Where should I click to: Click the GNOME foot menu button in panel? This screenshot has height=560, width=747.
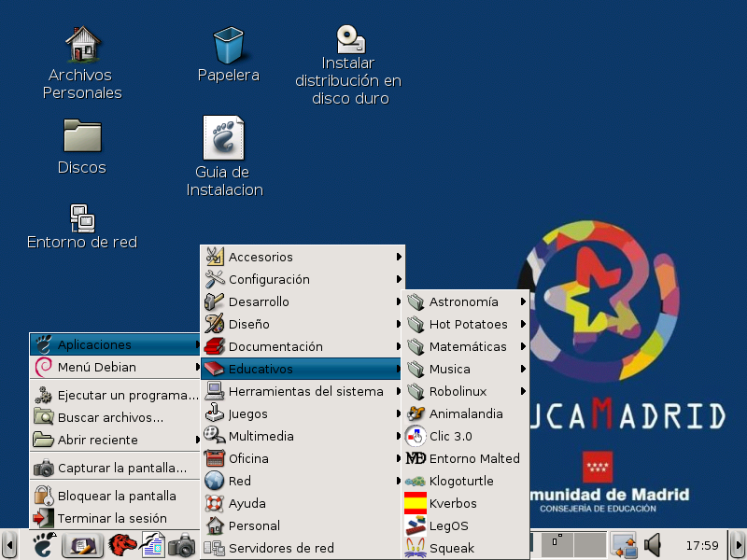[44, 545]
